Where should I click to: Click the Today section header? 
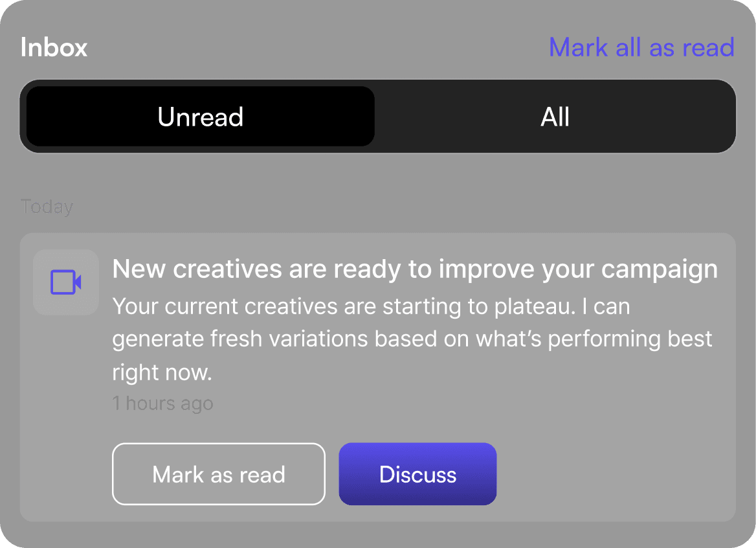pos(47,207)
